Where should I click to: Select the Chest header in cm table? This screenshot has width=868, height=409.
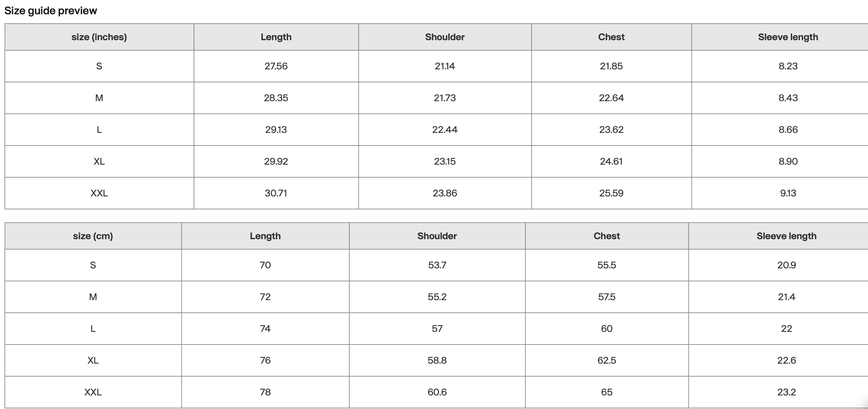click(607, 236)
